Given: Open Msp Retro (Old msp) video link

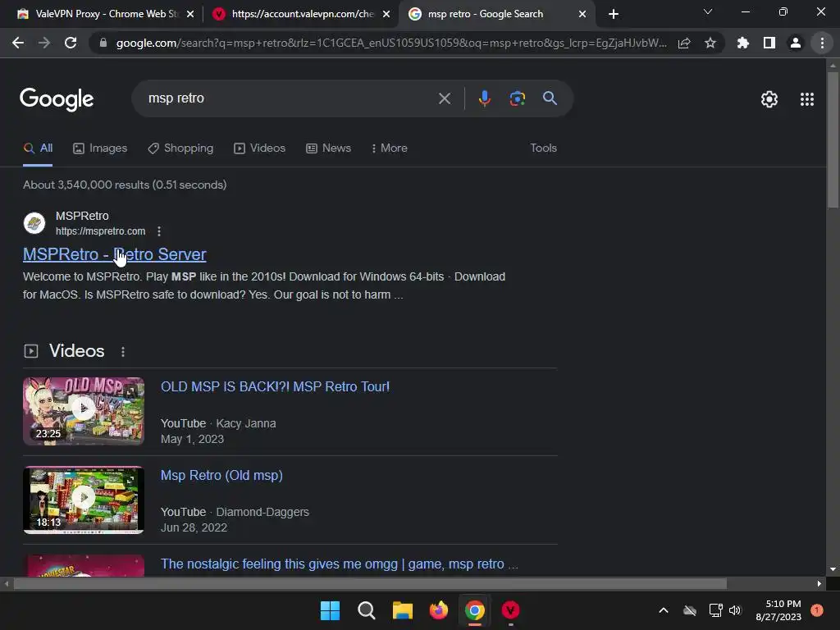Looking at the screenshot, I should (221, 475).
